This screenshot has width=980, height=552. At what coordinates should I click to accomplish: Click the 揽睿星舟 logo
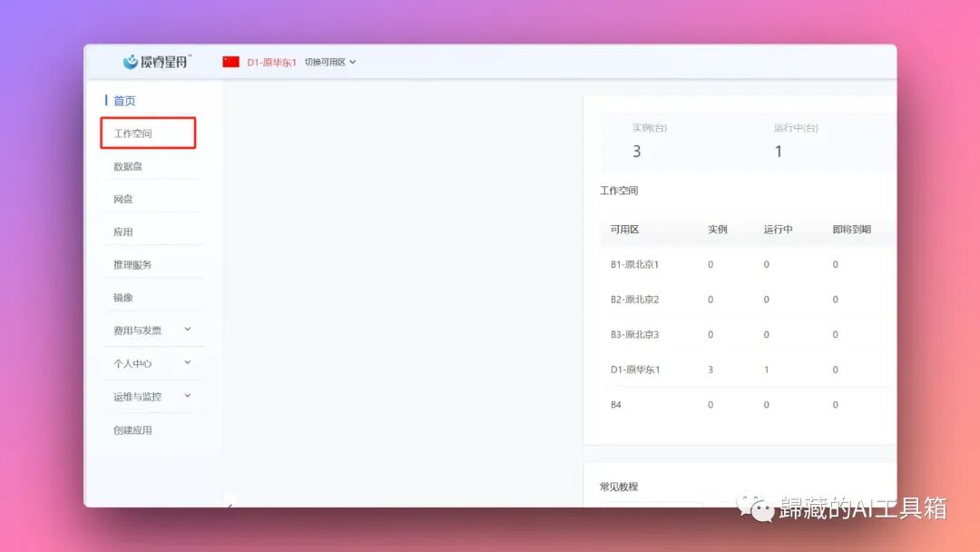point(157,61)
